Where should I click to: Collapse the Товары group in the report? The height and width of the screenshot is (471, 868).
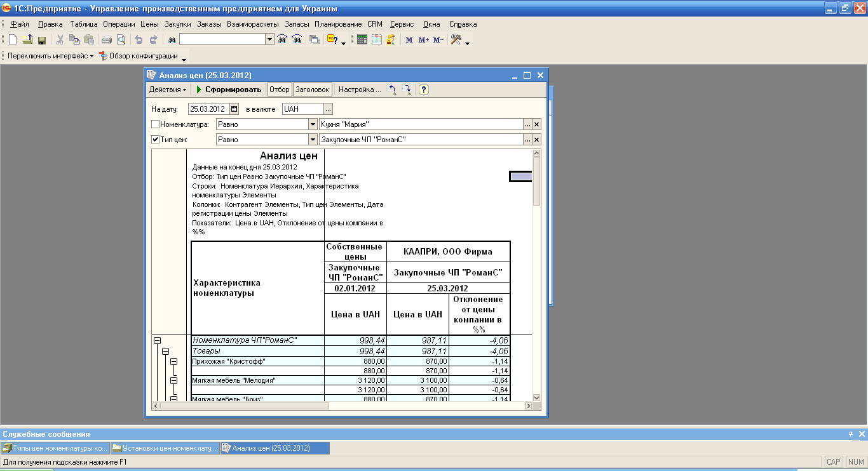pos(165,351)
